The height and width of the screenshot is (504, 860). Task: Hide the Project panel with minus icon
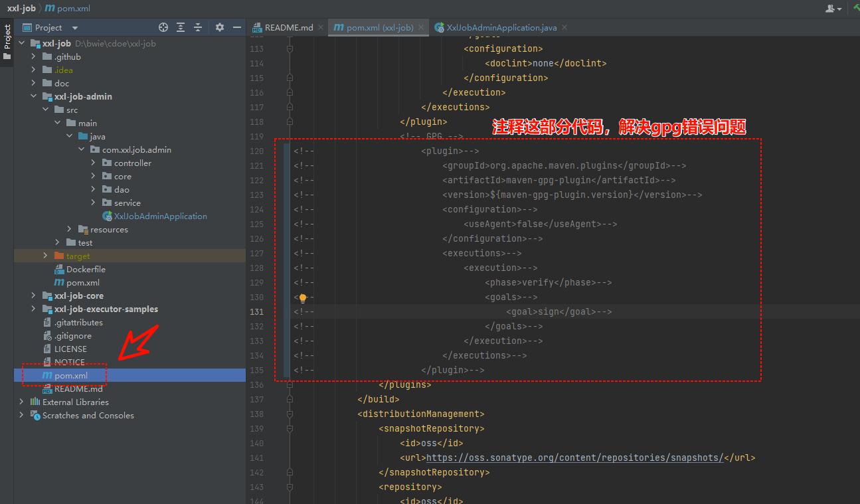[x=237, y=27]
